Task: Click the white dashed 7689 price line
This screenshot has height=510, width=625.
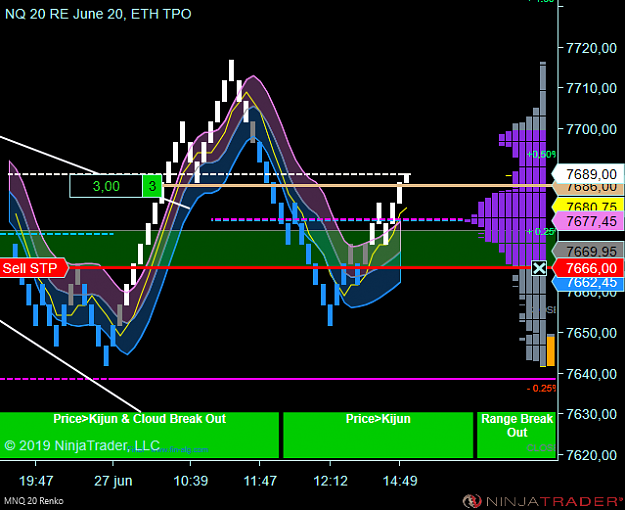Action: coord(207,174)
